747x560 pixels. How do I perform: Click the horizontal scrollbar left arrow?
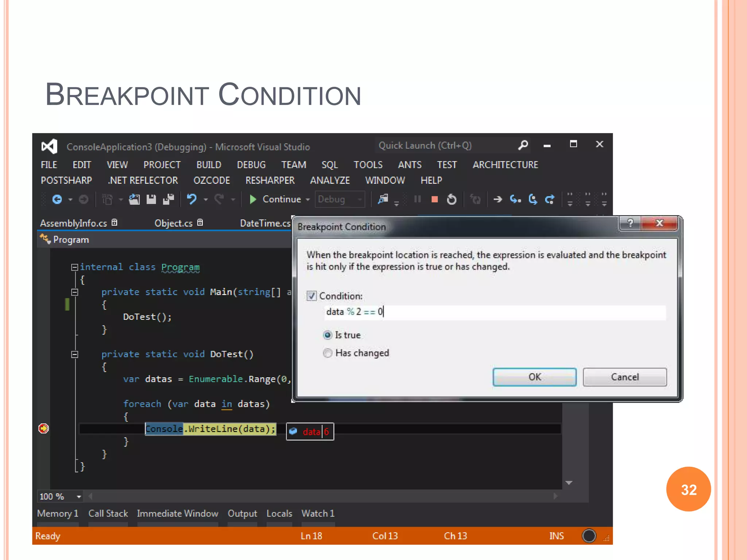pos(90,496)
